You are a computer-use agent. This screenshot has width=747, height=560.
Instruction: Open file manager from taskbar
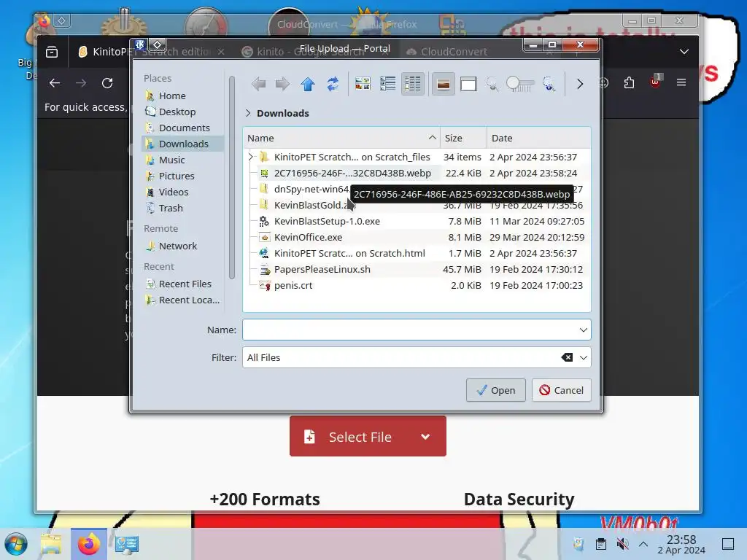pyautogui.click(x=51, y=544)
